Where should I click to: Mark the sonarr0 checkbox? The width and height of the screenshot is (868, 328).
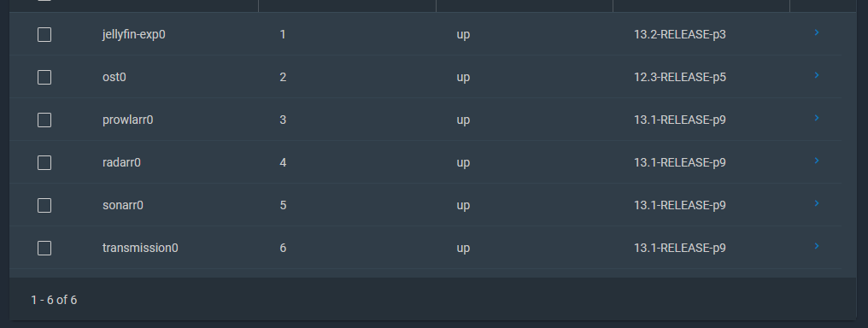pos(44,205)
